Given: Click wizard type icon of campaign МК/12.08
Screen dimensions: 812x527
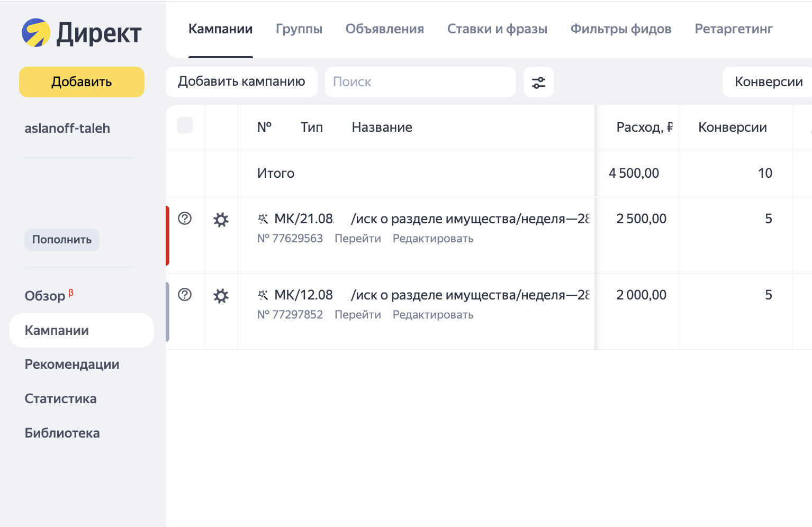Looking at the screenshot, I should click(263, 295).
